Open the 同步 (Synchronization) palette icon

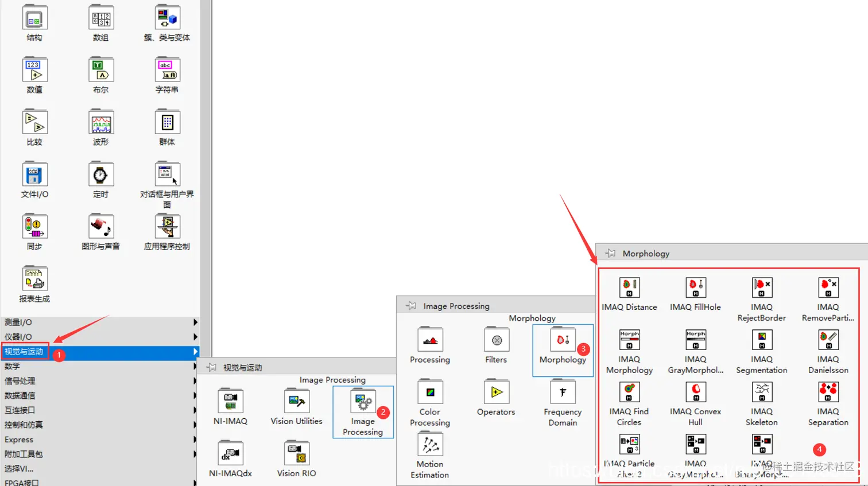tap(34, 227)
